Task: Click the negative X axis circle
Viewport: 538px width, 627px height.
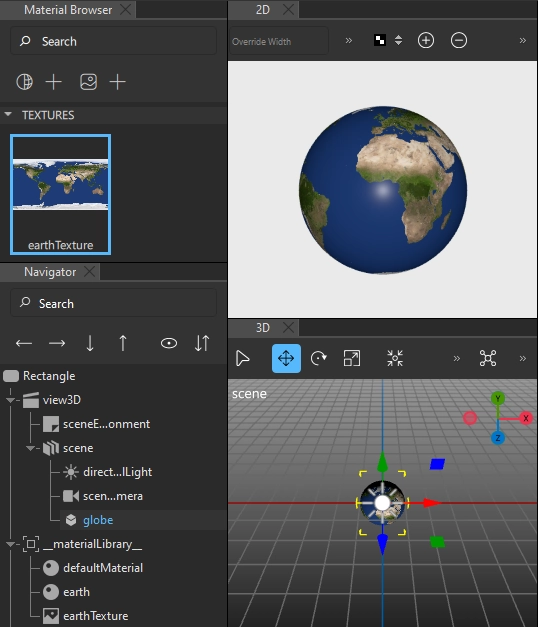Action: pos(470,418)
